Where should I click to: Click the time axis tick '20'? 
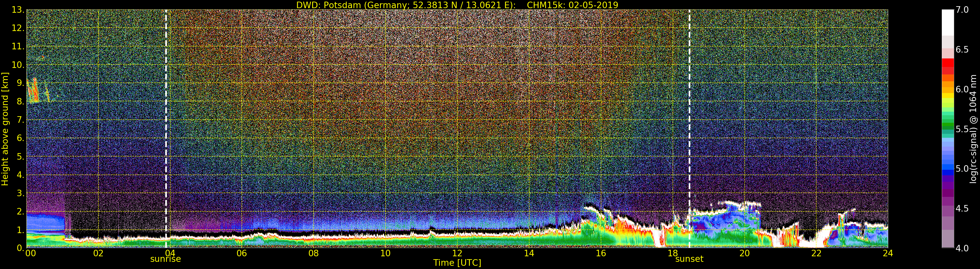tap(745, 253)
